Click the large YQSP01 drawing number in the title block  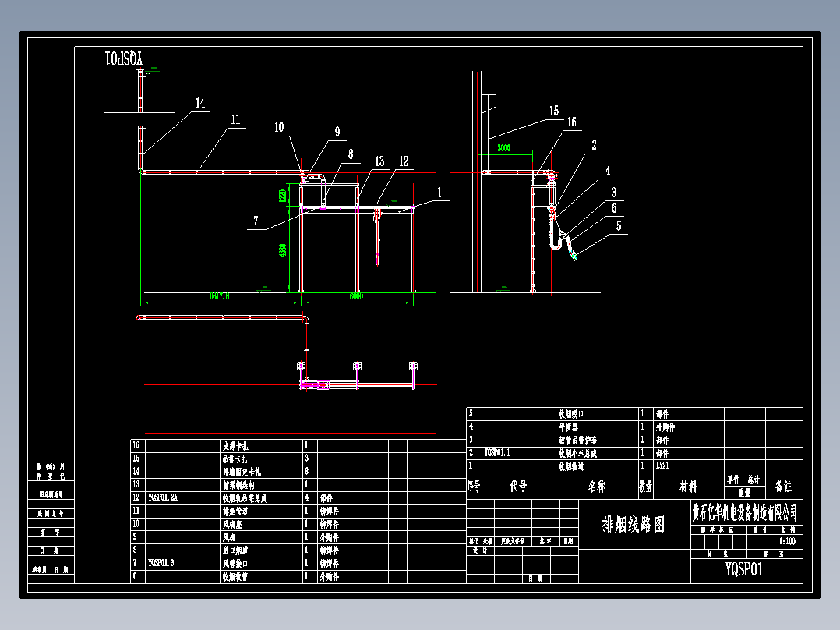point(744,569)
